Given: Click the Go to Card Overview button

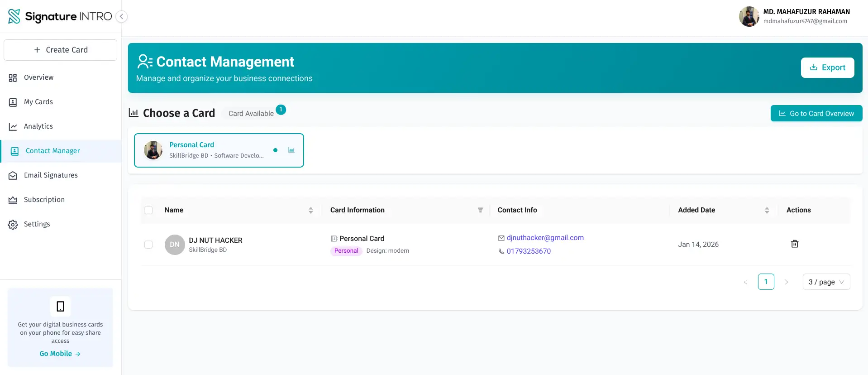Looking at the screenshot, I should tap(816, 113).
